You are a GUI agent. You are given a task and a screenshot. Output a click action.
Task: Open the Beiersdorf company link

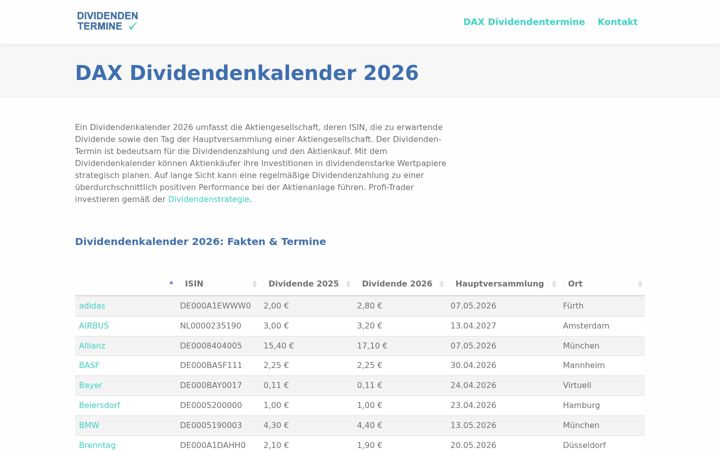click(x=99, y=405)
